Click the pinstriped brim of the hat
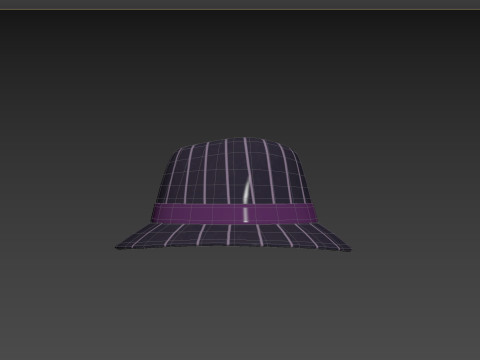 coord(233,237)
